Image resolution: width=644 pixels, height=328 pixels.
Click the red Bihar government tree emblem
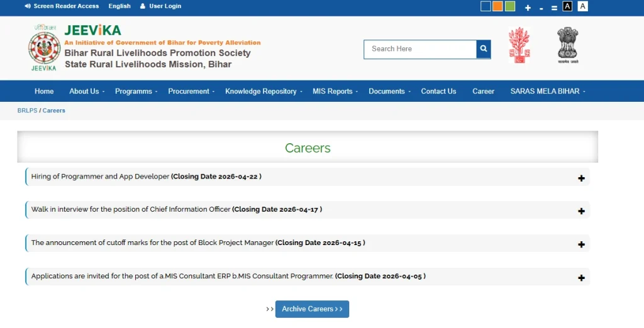click(519, 45)
